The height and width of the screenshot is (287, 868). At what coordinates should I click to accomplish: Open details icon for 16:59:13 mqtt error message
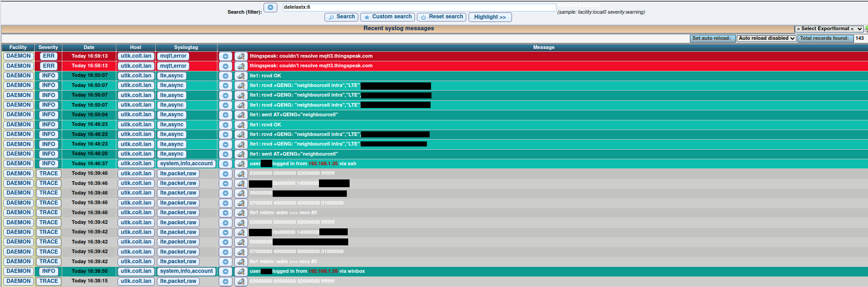[x=241, y=56]
